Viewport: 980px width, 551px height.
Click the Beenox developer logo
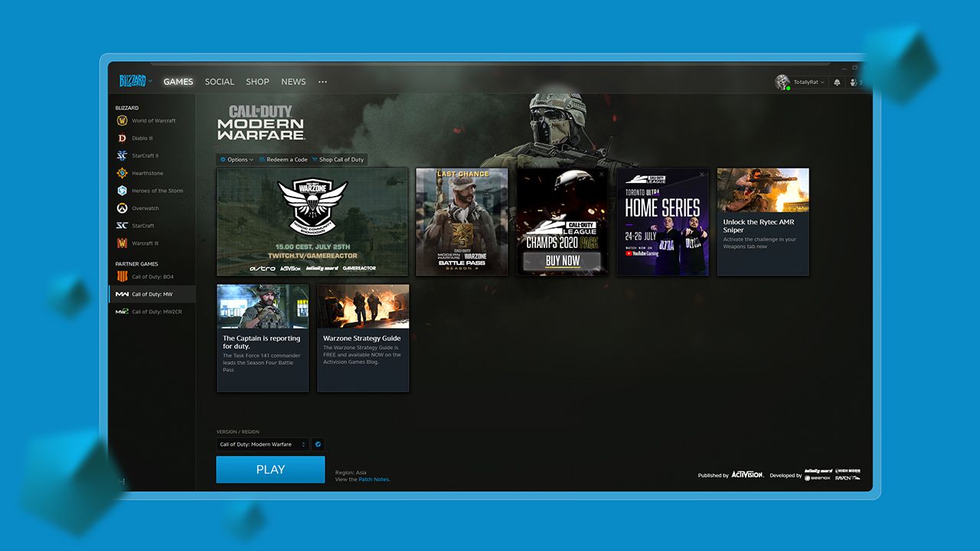click(x=818, y=478)
